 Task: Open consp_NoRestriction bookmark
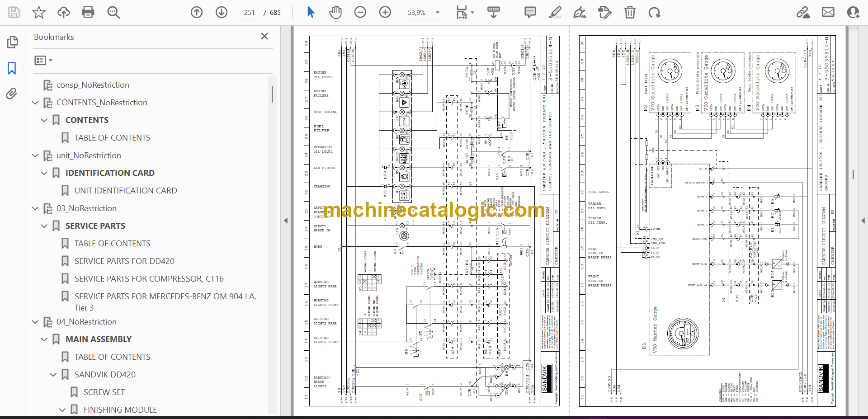[x=93, y=85]
